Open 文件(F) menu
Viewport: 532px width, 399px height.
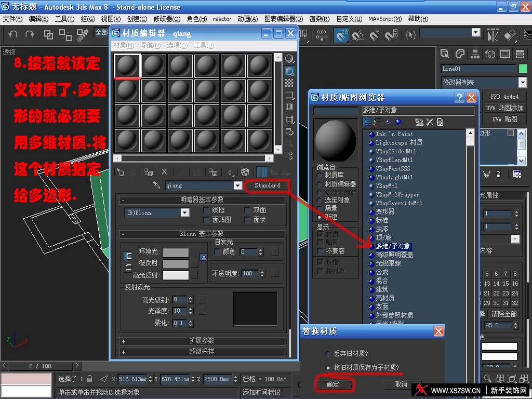12,19
